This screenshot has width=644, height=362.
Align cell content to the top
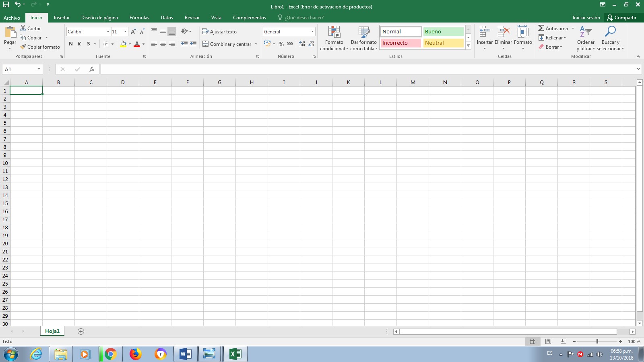point(154,31)
